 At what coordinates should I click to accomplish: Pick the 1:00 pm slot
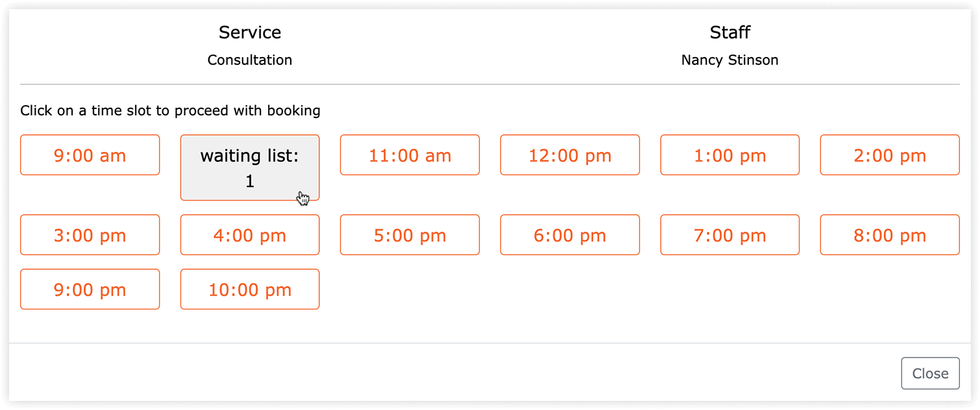click(x=730, y=155)
